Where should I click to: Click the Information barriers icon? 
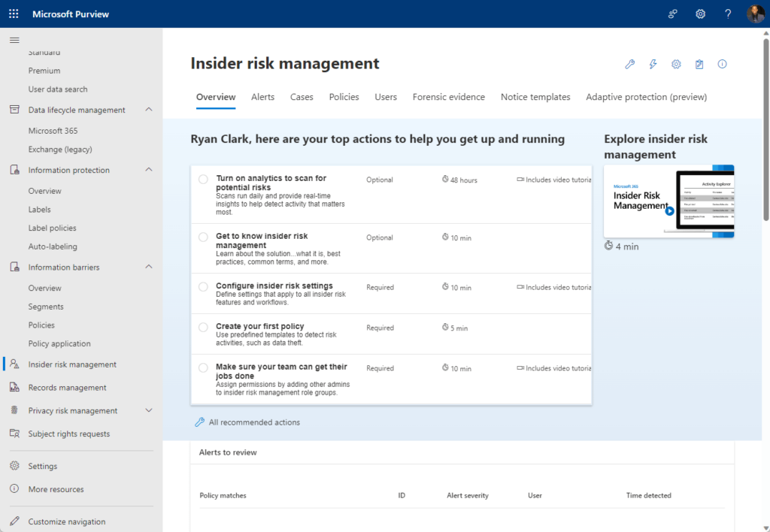click(15, 267)
